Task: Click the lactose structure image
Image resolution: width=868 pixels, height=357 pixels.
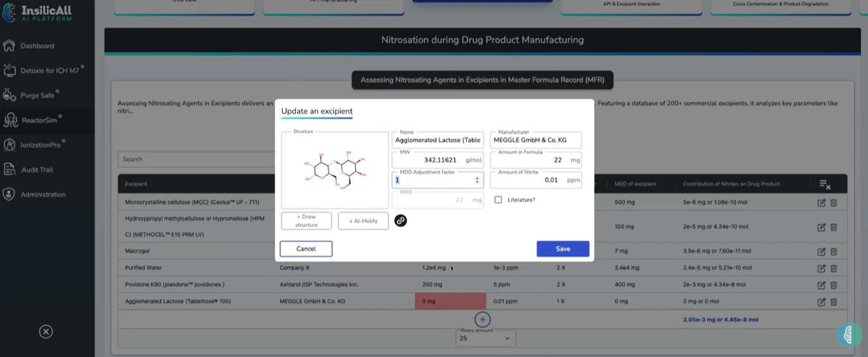Action: pos(335,170)
